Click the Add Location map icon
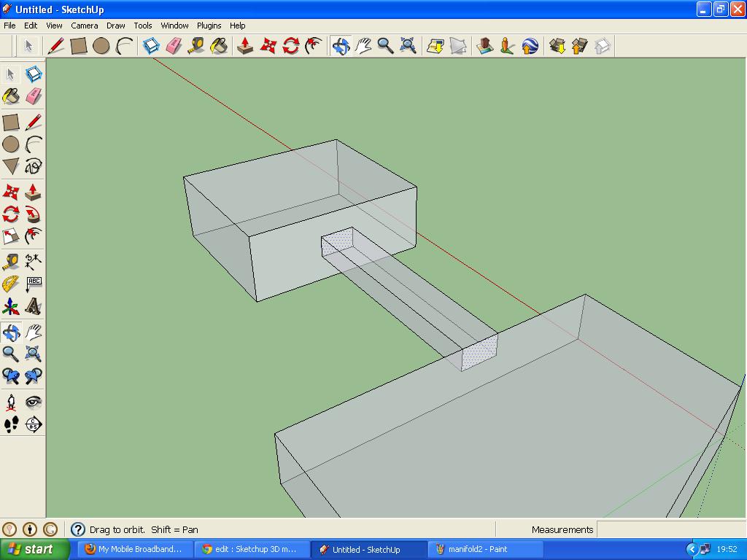Screen dimensions: 747x560 click(x=435, y=46)
